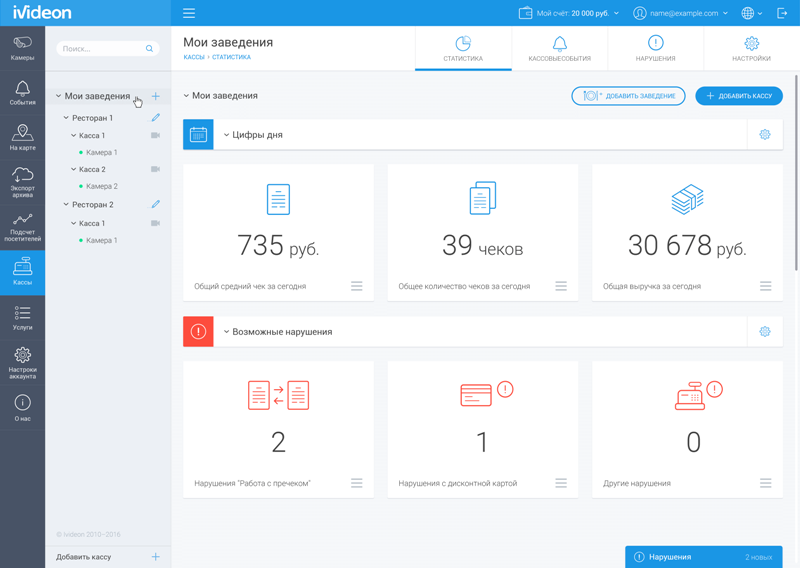The height and width of the screenshot is (568, 800).
Task: Click the logout icon in top bar
Action: [782, 13]
